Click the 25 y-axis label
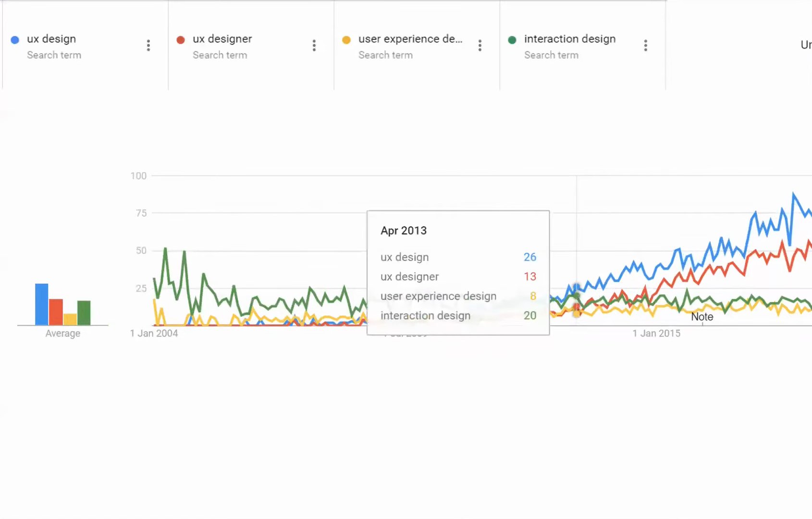 click(141, 288)
